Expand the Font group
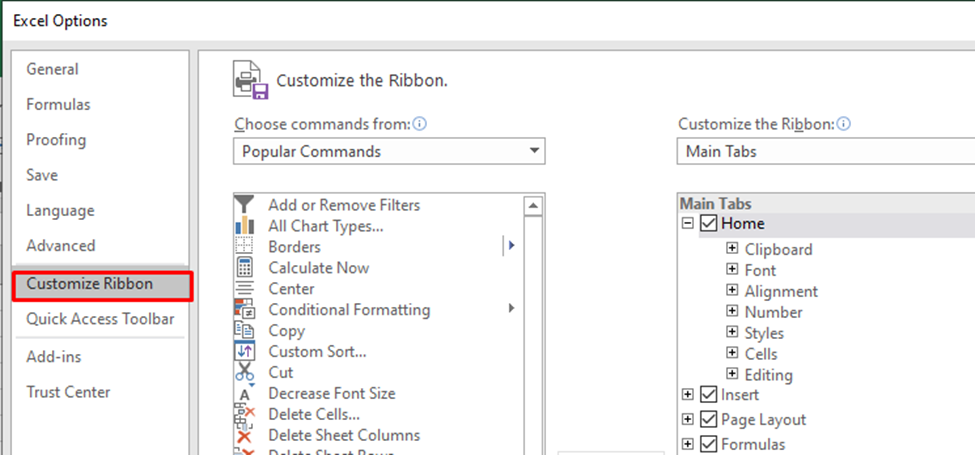Viewport: 975px width, 455px height. (732, 270)
